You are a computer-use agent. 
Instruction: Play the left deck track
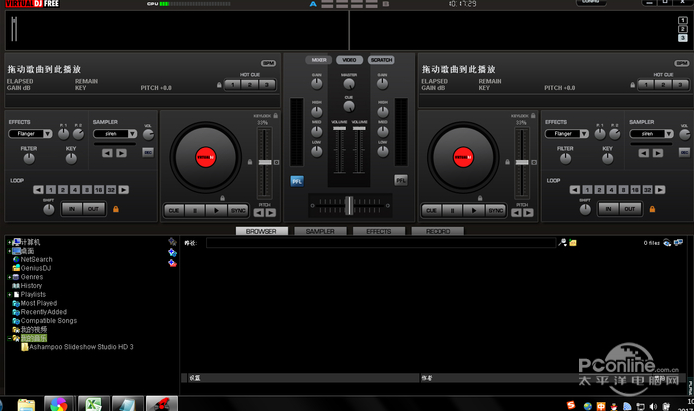click(217, 211)
